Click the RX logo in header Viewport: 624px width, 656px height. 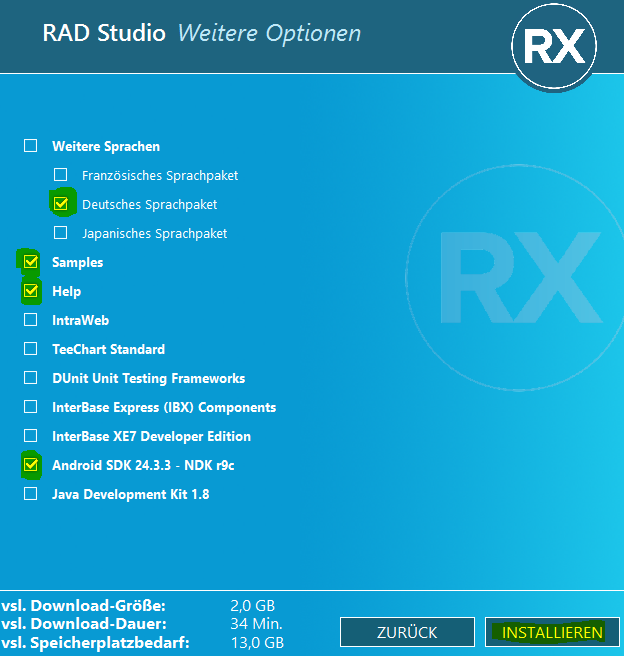[554, 46]
